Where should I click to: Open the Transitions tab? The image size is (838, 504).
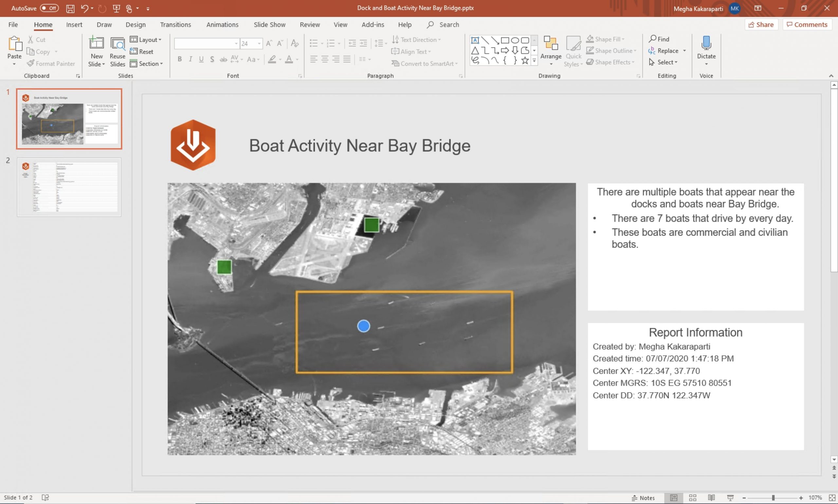(x=175, y=25)
